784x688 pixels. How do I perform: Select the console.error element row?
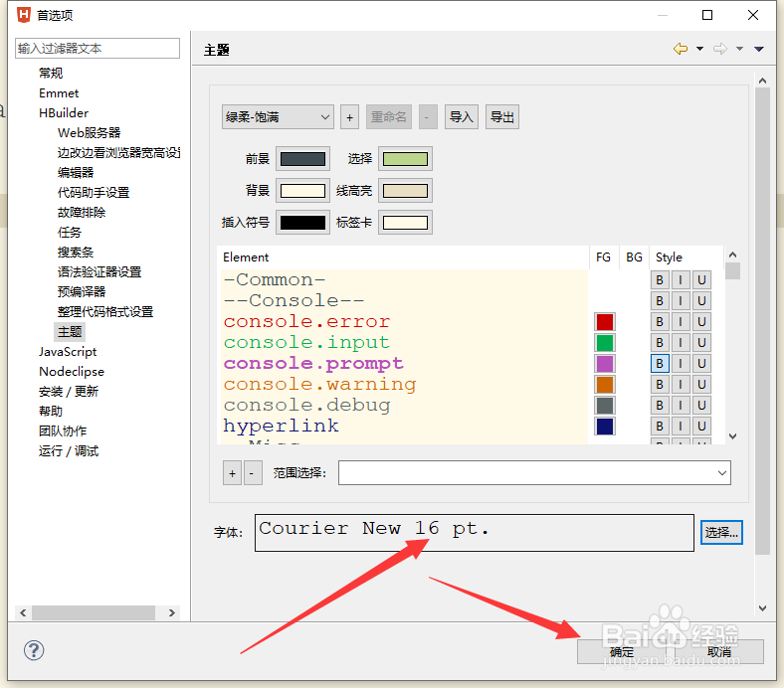[x=404, y=322]
